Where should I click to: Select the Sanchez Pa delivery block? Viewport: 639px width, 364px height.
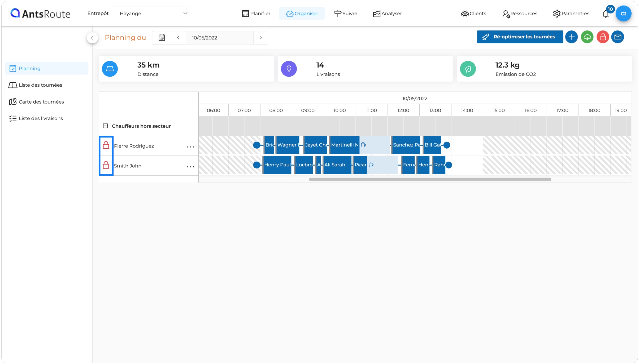pyautogui.click(x=406, y=145)
